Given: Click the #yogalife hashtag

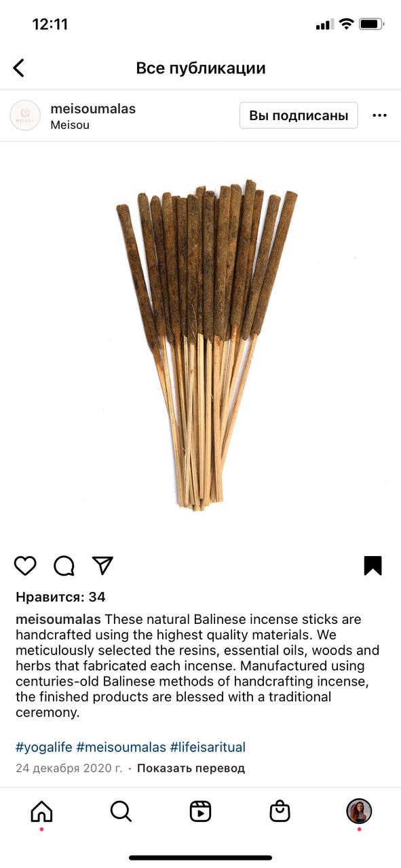Looking at the screenshot, I should tap(44, 747).
